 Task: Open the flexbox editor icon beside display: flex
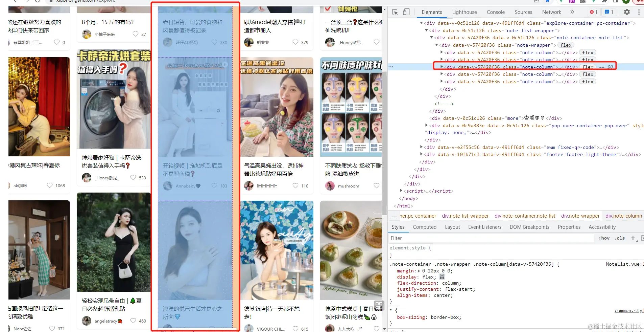[442, 277]
